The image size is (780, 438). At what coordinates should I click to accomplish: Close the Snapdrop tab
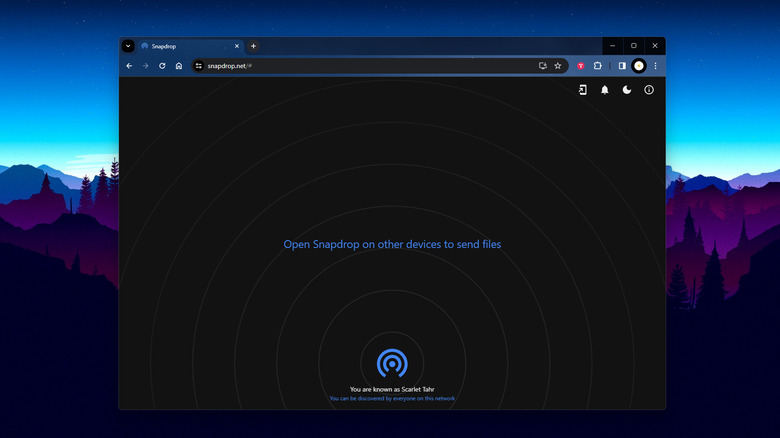pyautogui.click(x=237, y=46)
